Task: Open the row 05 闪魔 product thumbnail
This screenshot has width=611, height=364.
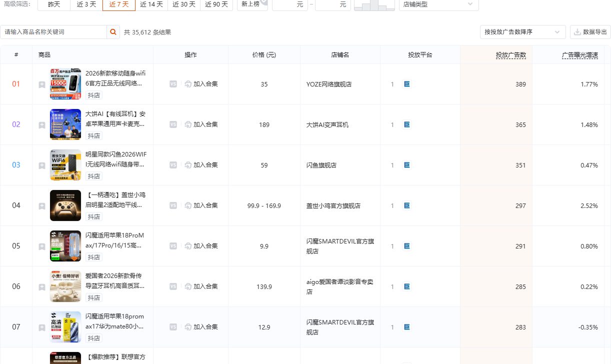Action: (x=65, y=246)
